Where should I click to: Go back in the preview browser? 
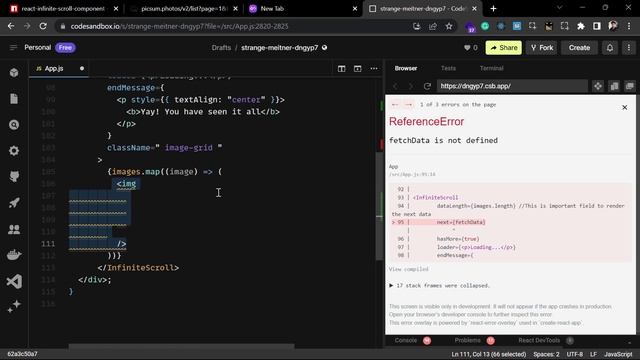395,86
